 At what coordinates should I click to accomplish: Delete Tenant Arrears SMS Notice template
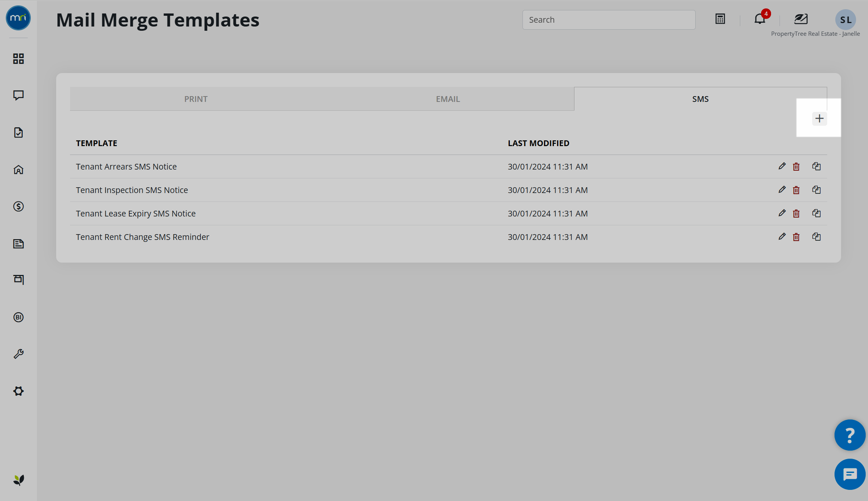tap(796, 166)
